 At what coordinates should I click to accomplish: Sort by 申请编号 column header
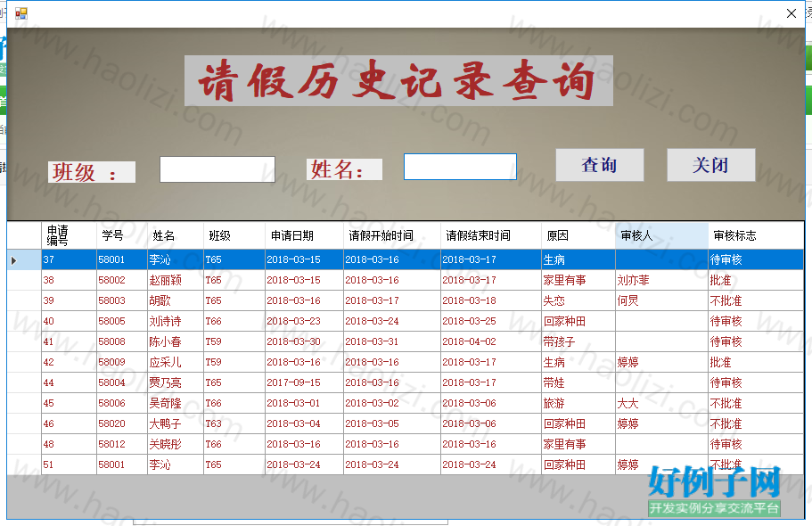pos(69,235)
